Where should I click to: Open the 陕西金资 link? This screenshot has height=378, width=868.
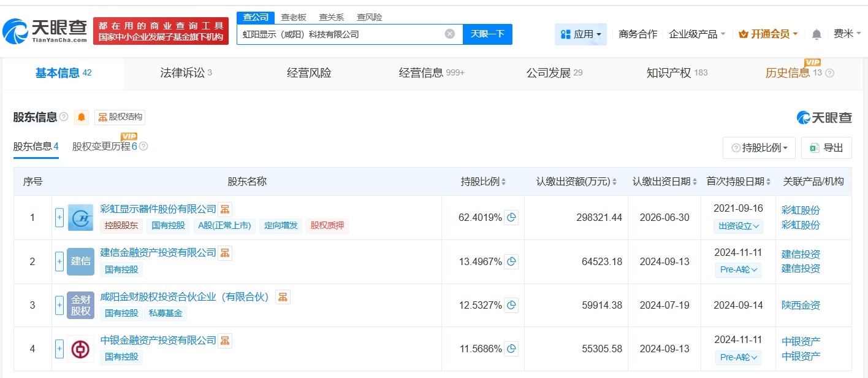[x=801, y=305]
